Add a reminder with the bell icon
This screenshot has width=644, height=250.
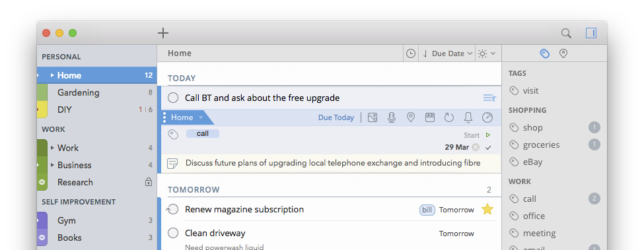pyautogui.click(x=468, y=117)
